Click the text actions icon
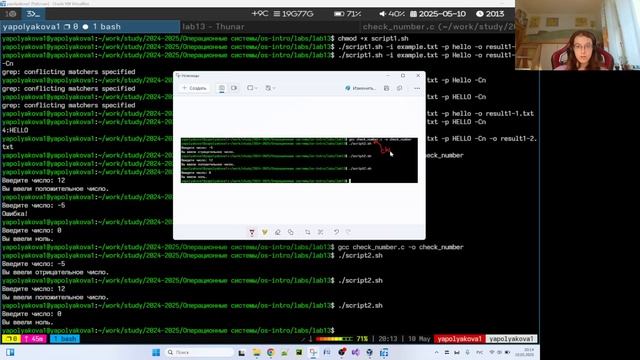Image resolution: width=640 pixels, height=360 pixels. [321, 232]
